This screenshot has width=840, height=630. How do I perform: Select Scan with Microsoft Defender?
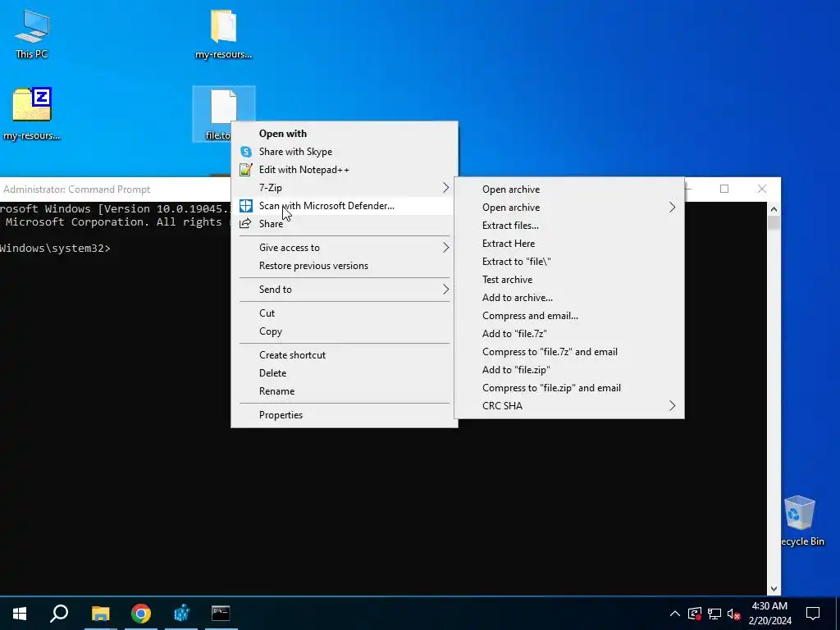point(345,206)
